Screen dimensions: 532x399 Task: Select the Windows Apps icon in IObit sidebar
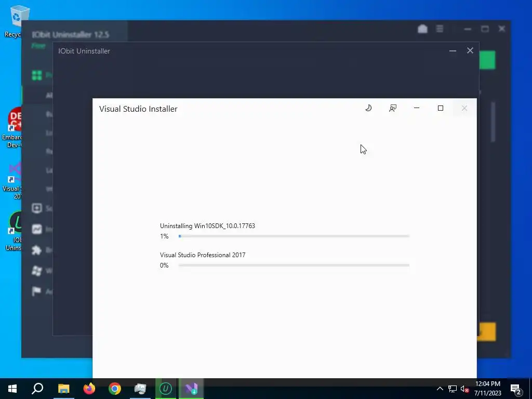pos(37,271)
